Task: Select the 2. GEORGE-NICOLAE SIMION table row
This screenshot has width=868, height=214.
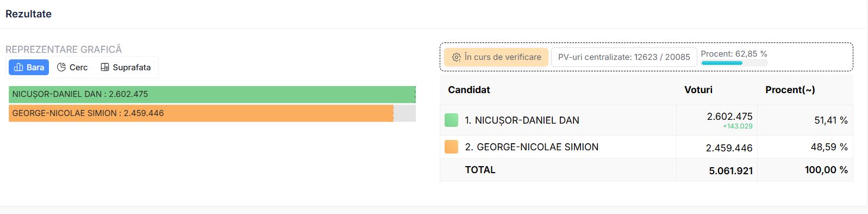Action: (646, 147)
